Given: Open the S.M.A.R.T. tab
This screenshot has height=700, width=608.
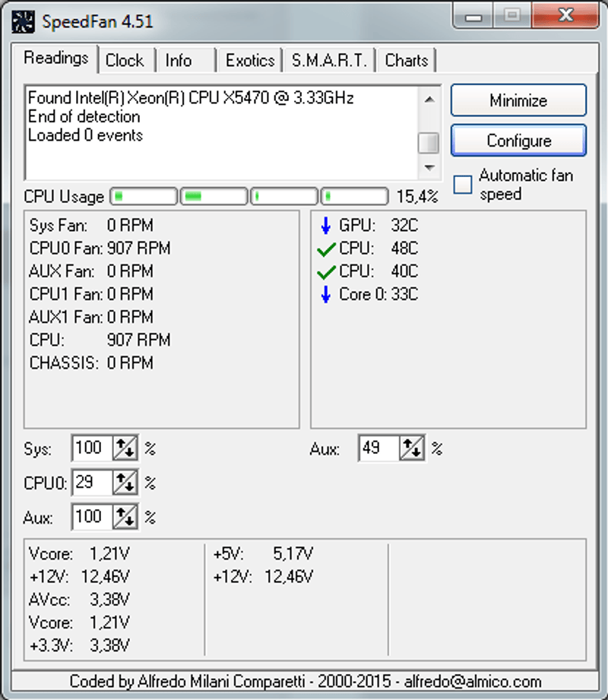Looking at the screenshot, I should click(x=329, y=61).
